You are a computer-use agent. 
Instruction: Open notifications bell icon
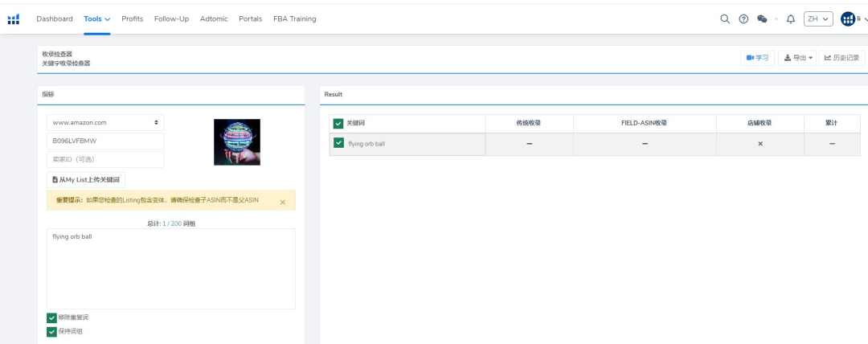[790, 19]
